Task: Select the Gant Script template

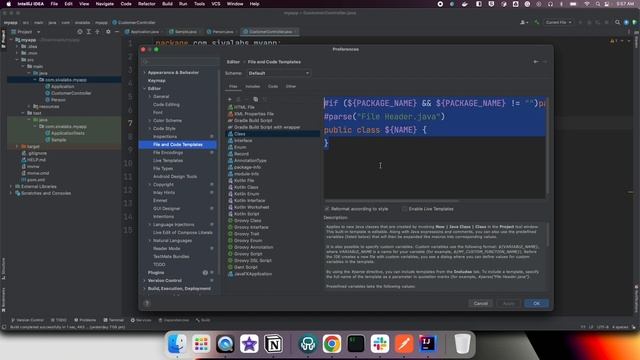Action: click(x=245, y=267)
